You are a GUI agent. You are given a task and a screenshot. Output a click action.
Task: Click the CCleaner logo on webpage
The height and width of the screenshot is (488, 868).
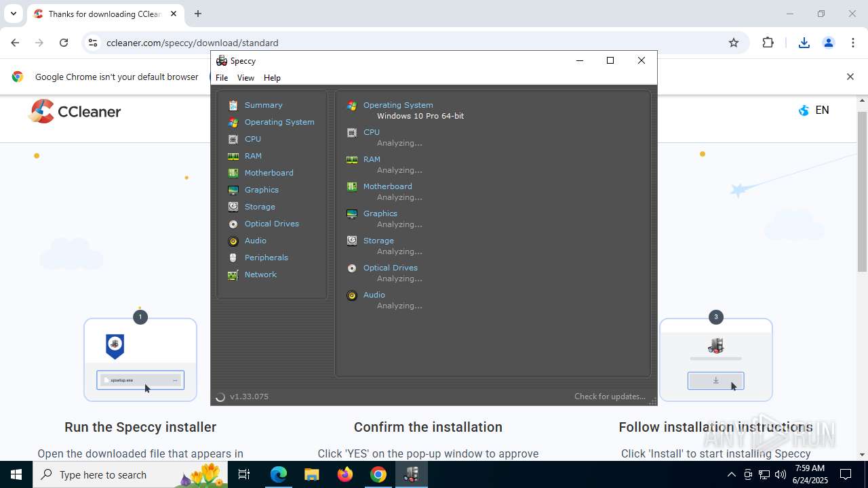coord(75,111)
